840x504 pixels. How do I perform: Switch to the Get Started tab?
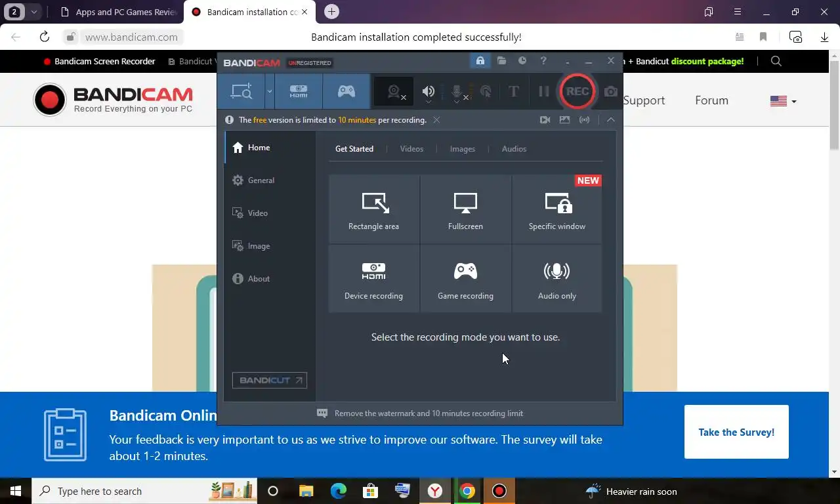(x=354, y=149)
